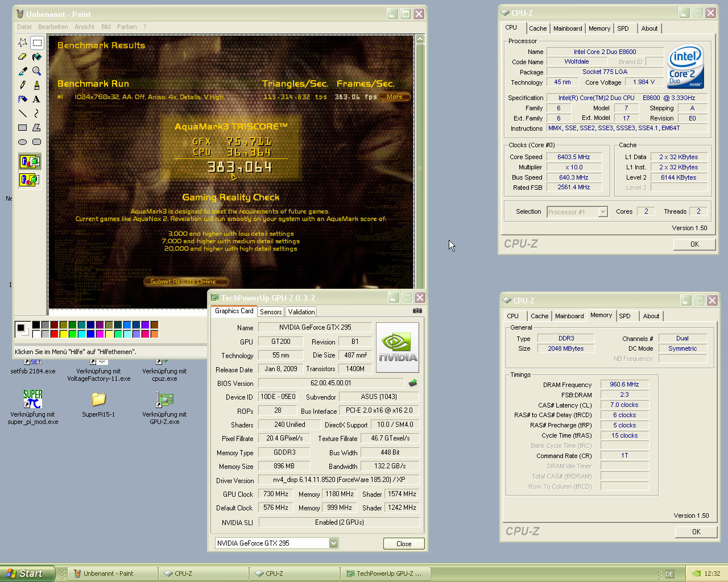Select the Polygon shape tool

coord(37,127)
